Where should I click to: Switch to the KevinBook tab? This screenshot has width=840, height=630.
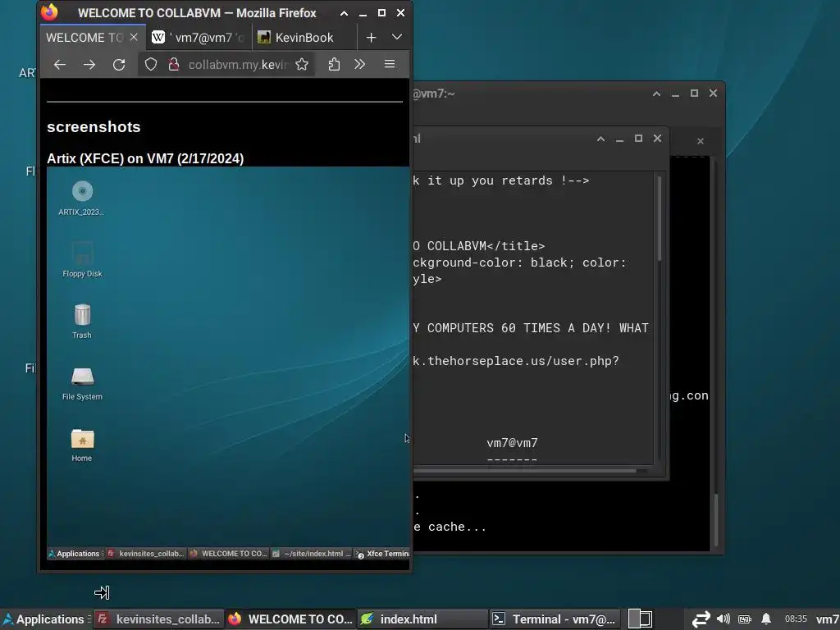point(304,38)
